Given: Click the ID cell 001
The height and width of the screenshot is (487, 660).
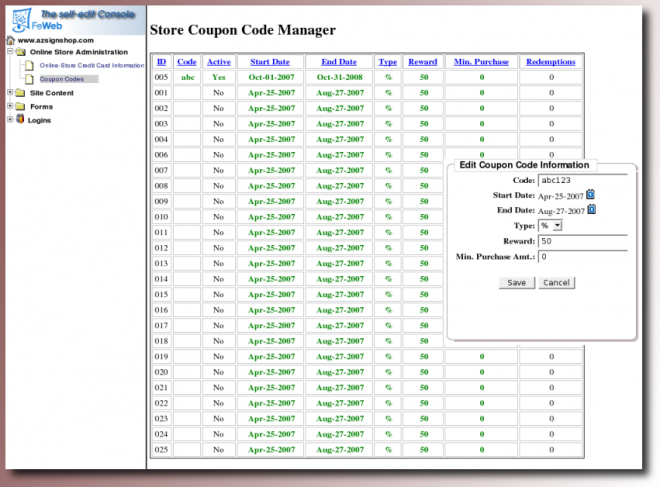Looking at the screenshot, I should [x=161, y=93].
